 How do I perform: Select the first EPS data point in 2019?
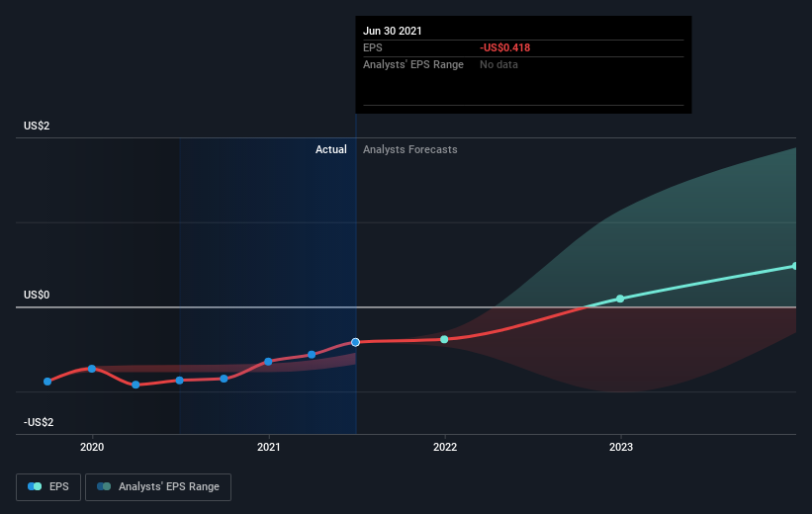click(47, 382)
